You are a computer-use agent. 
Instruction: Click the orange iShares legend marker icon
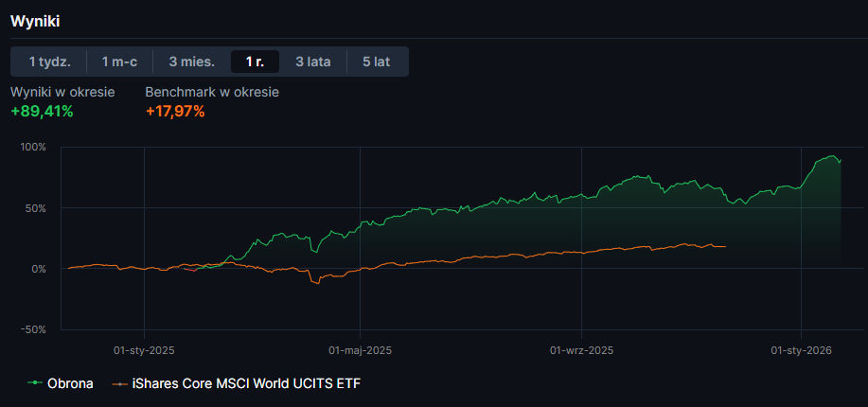point(119,383)
